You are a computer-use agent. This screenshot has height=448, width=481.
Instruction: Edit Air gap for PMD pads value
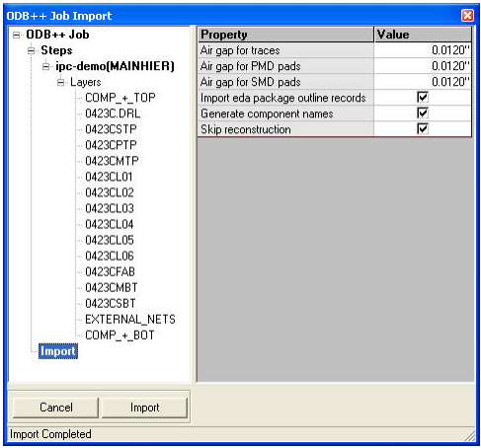point(423,66)
